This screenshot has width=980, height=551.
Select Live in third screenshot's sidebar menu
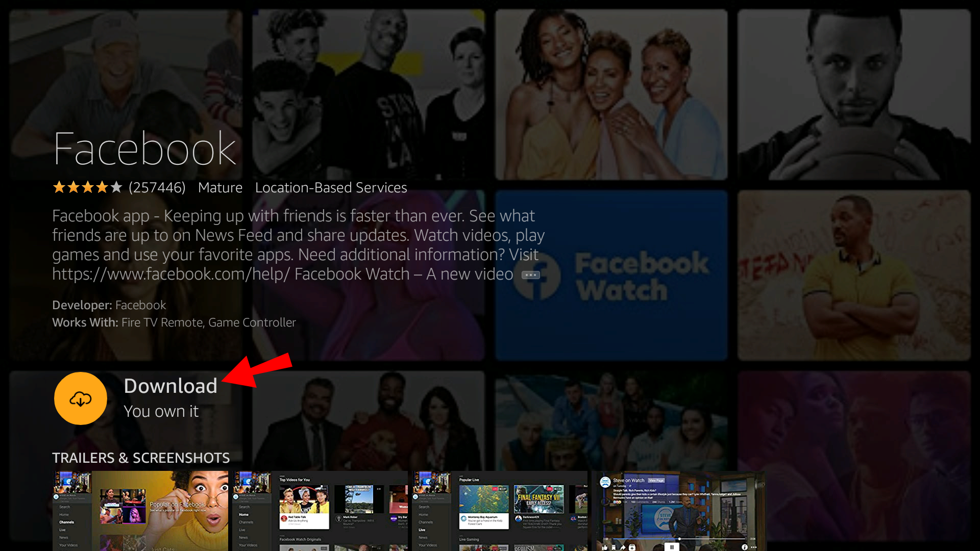point(422,530)
